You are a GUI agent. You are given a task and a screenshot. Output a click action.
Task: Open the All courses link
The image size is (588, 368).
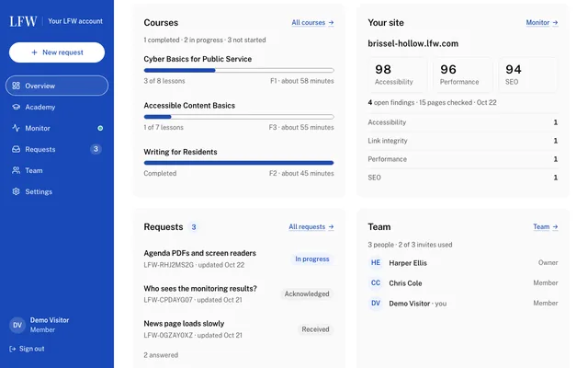[312, 22]
